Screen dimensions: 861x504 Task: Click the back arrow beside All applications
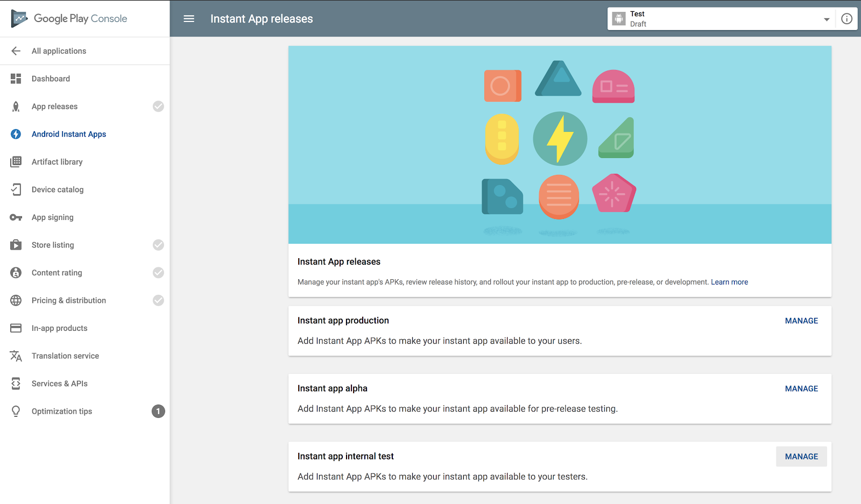(x=16, y=51)
